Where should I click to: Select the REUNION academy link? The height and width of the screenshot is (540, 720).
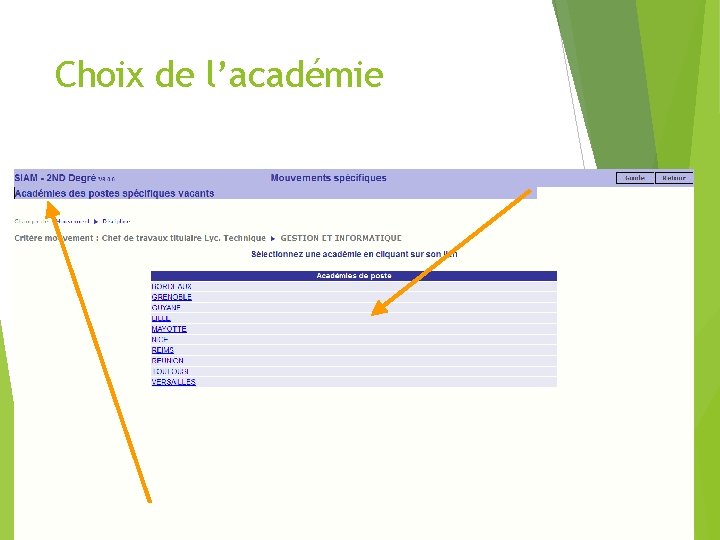(168, 360)
